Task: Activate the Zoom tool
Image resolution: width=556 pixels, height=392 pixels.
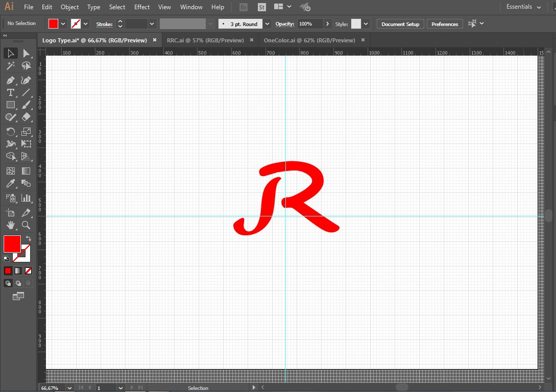Action: (26, 225)
